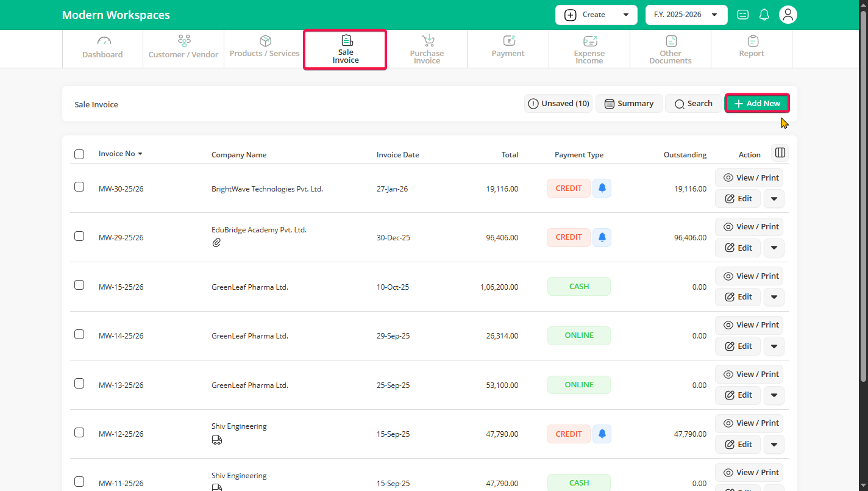This screenshot has height=491, width=868.
Task: Click reminder bell for invoice MW-29-25/26
Action: point(602,237)
